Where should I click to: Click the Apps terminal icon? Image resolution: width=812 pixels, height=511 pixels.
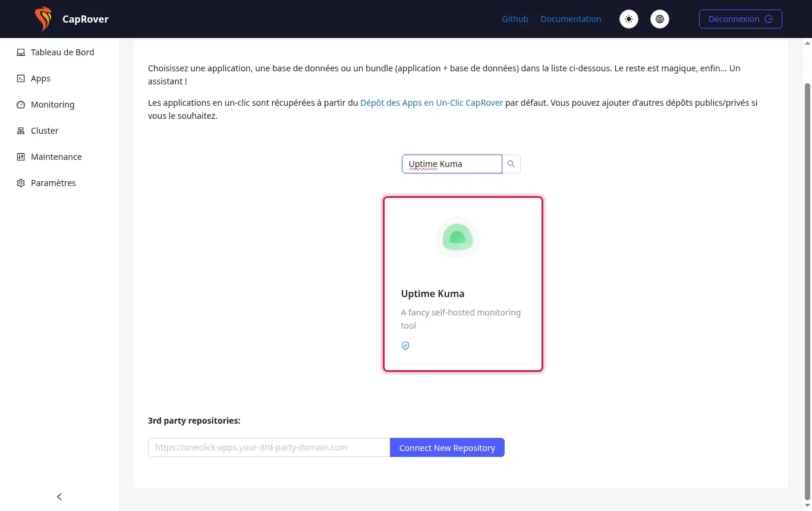click(21, 78)
